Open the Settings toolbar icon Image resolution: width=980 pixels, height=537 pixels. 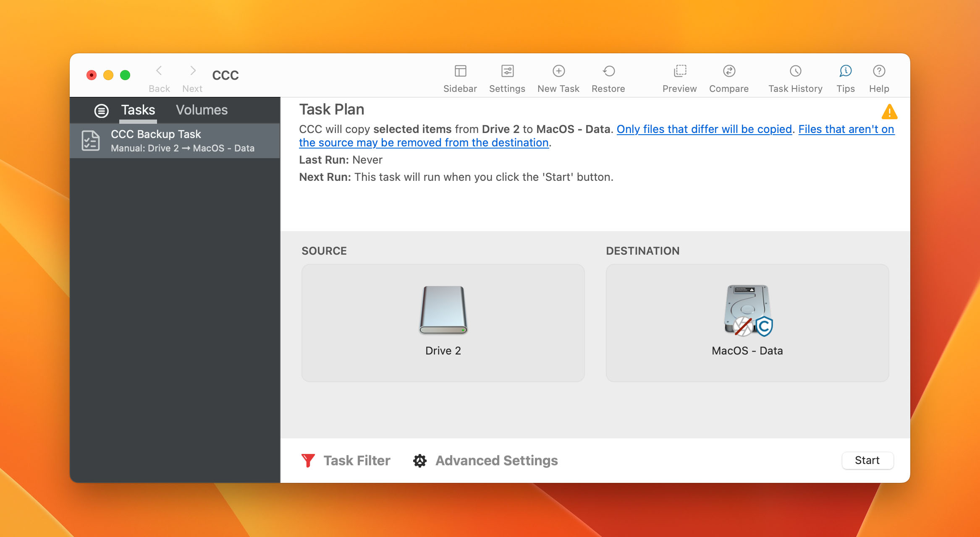coord(507,71)
